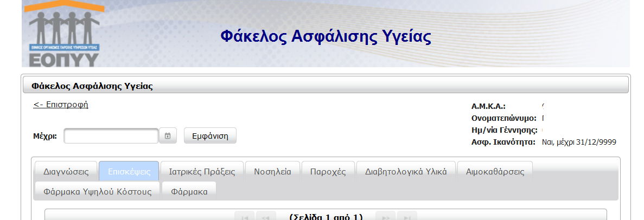Jump to last page of results

tap(407, 217)
